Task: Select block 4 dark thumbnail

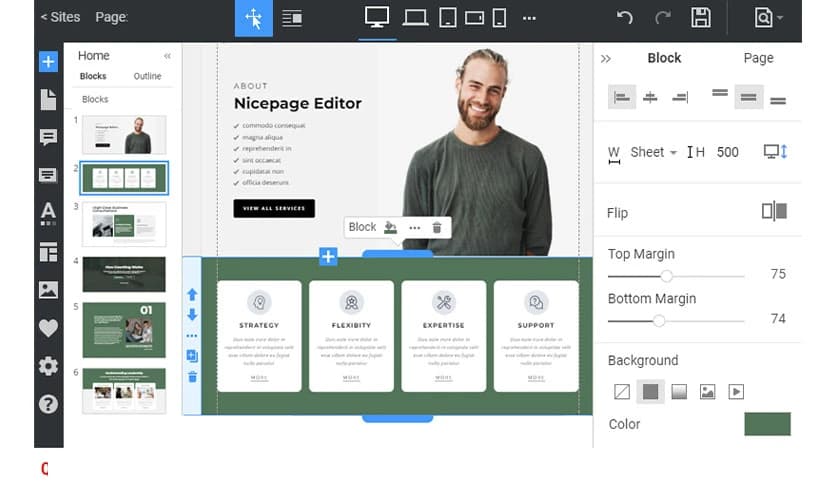Action: pos(124,275)
